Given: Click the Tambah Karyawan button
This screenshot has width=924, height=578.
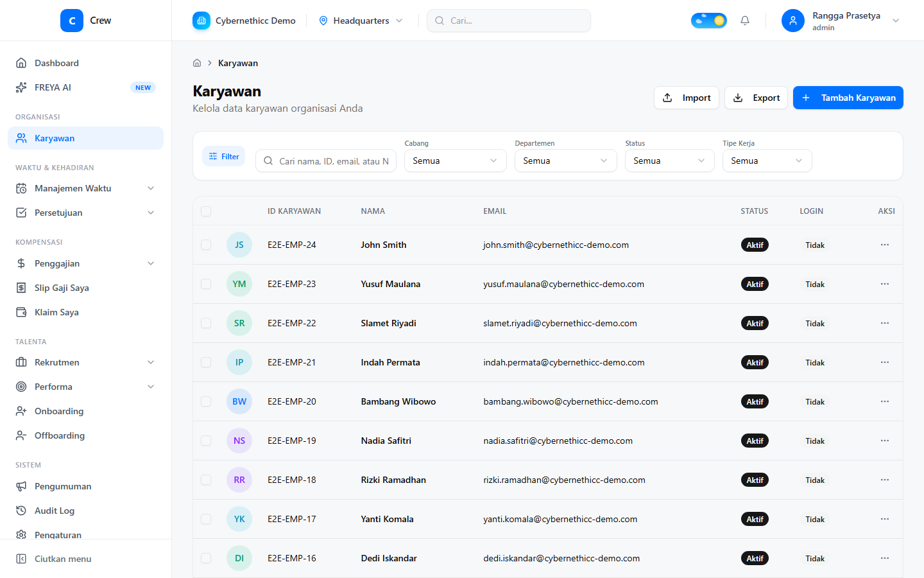Looking at the screenshot, I should [x=848, y=98].
